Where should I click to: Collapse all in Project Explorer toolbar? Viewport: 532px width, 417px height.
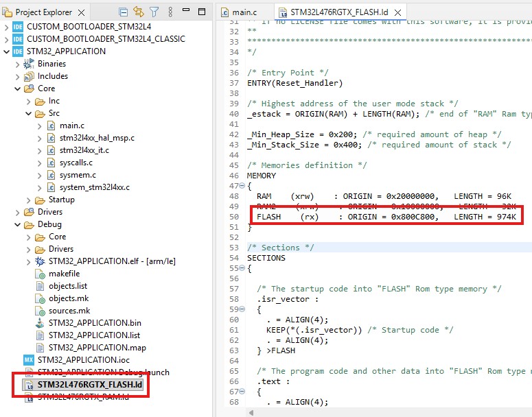tap(123, 12)
